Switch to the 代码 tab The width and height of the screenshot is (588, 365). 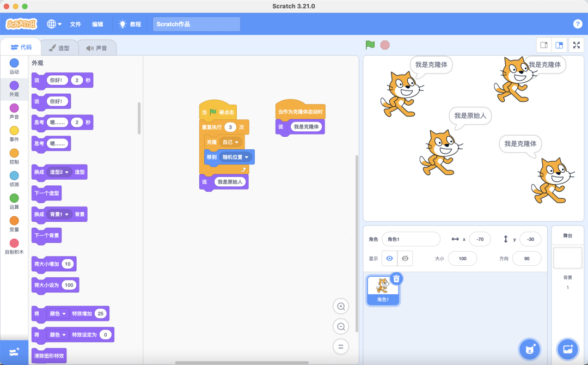click(21, 47)
